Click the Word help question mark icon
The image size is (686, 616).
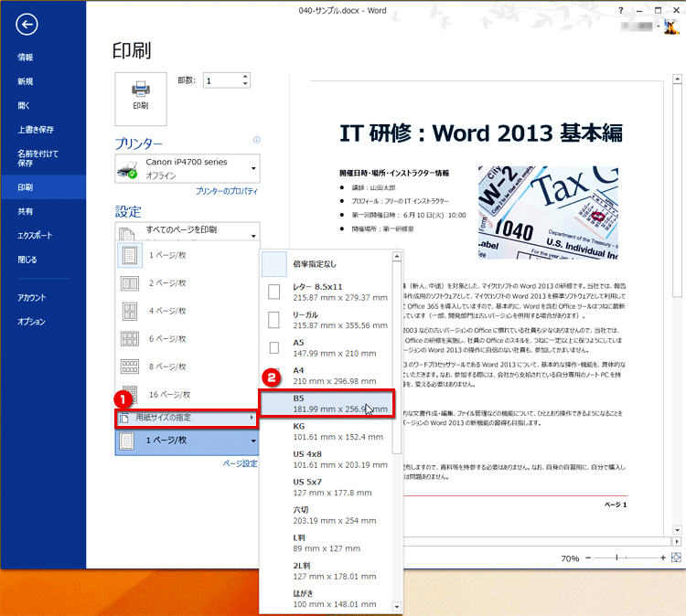pos(621,10)
